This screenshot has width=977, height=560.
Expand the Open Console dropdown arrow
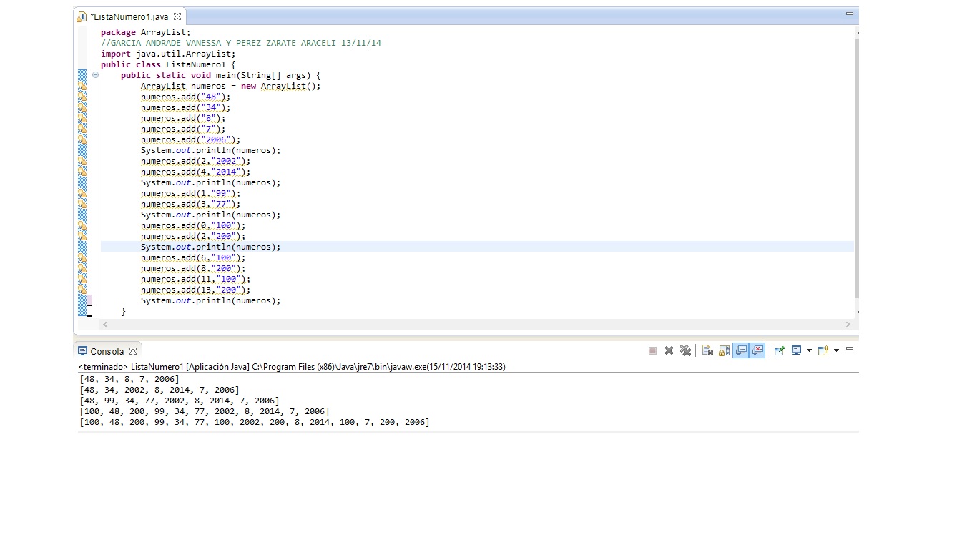coord(836,350)
